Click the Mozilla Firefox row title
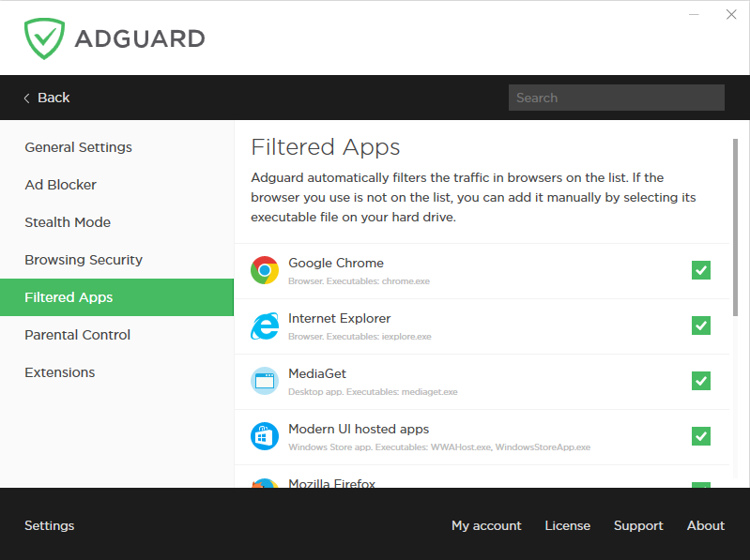 [x=331, y=482]
